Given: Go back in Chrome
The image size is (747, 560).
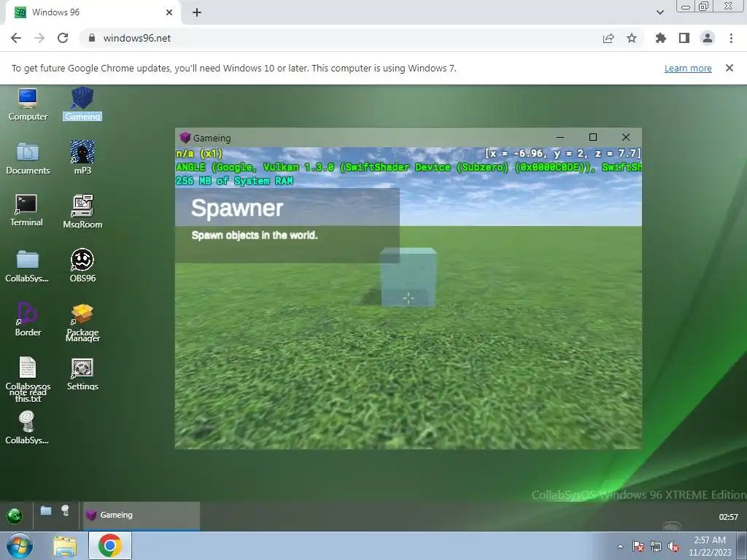Looking at the screenshot, I should coord(16,38).
